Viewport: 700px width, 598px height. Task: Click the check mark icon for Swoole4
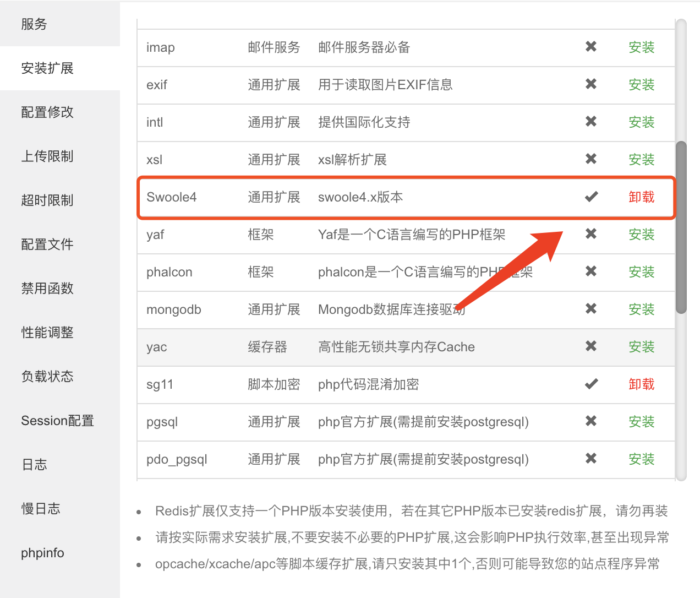[x=591, y=197]
